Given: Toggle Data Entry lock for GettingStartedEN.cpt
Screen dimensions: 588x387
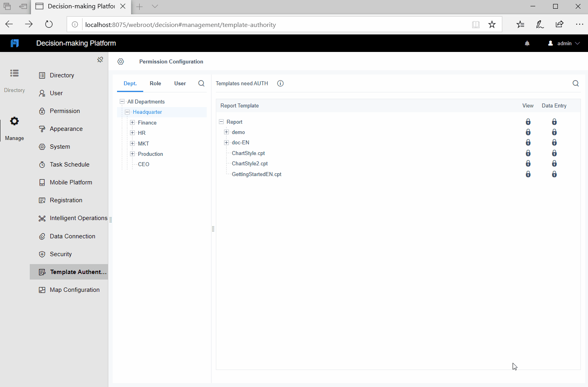Looking at the screenshot, I should [554, 174].
